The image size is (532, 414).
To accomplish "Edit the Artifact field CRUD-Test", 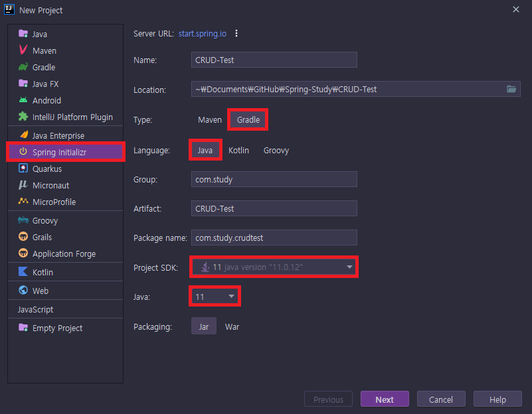I will pos(274,208).
